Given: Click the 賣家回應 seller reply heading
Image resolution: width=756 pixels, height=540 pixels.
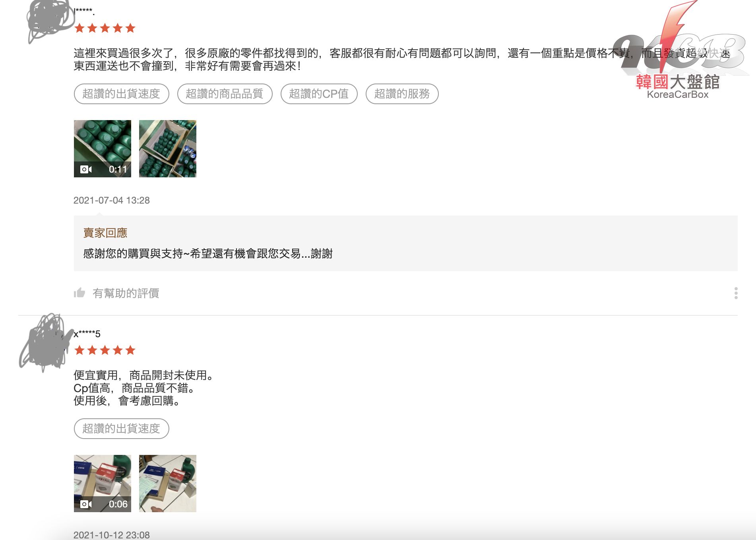Looking at the screenshot, I should coord(105,233).
